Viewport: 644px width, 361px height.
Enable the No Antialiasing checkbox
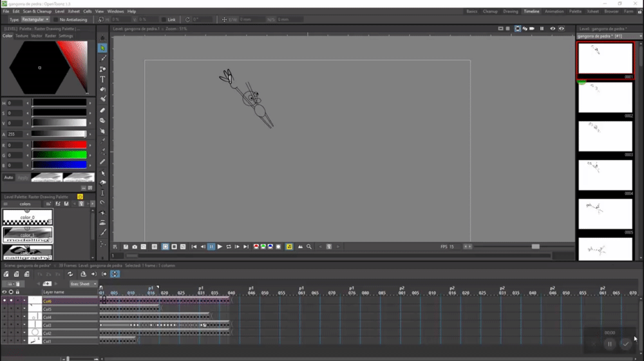[x=56, y=19]
